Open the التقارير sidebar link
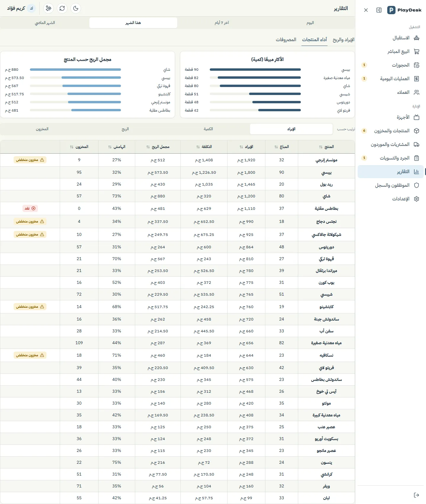The height and width of the screenshot is (504, 426). click(390, 172)
